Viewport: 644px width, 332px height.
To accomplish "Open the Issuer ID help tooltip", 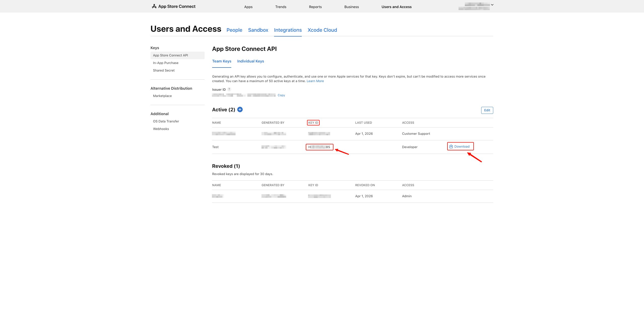I will [x=229, y=89].
